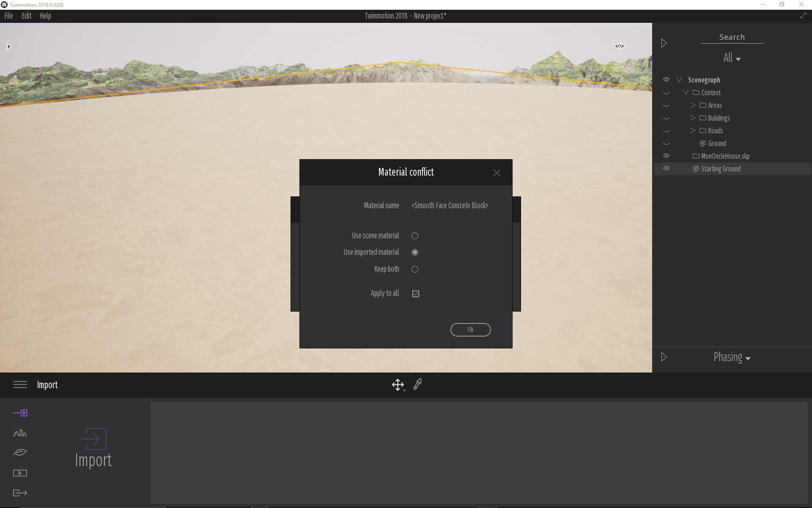Show the hidden Roads folder

pyautogui.click(x=666, y=131)
